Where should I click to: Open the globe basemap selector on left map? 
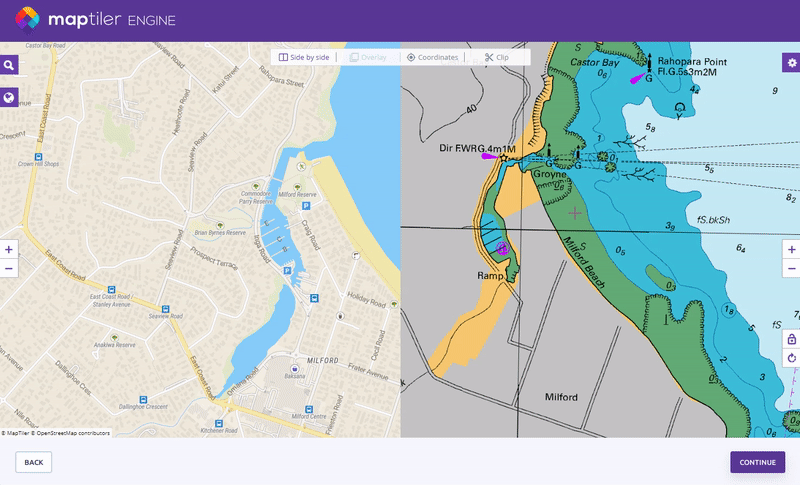pyautogui.click(x=9, y=98)
